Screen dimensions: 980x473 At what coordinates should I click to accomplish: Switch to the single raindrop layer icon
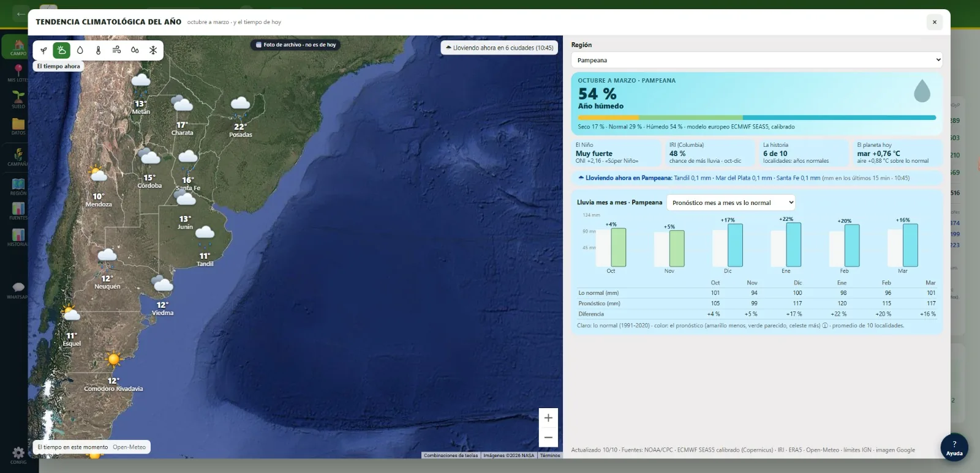pos(80,50)
